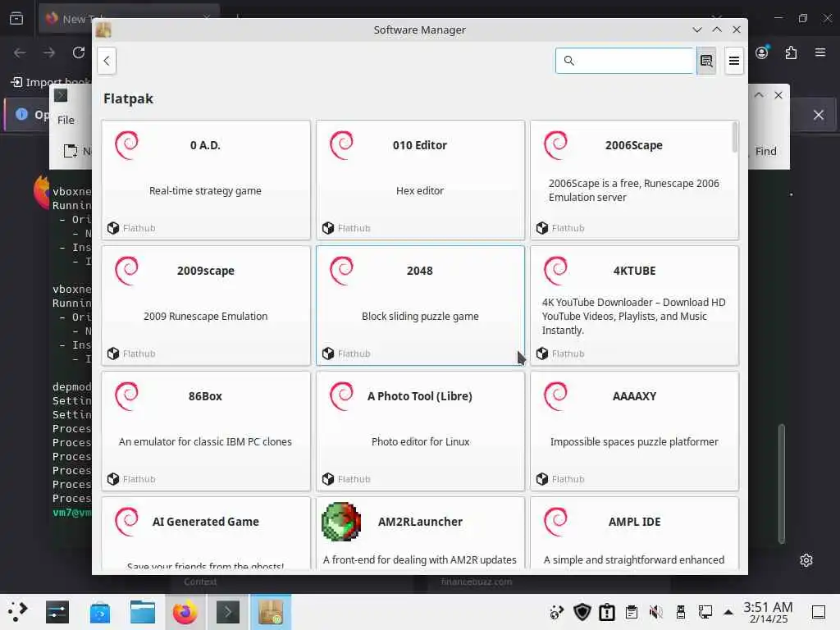The height and width of the screenshot is (630, 840).
Task: Click Flathub package icon on 86Box card
Action: 113,479
